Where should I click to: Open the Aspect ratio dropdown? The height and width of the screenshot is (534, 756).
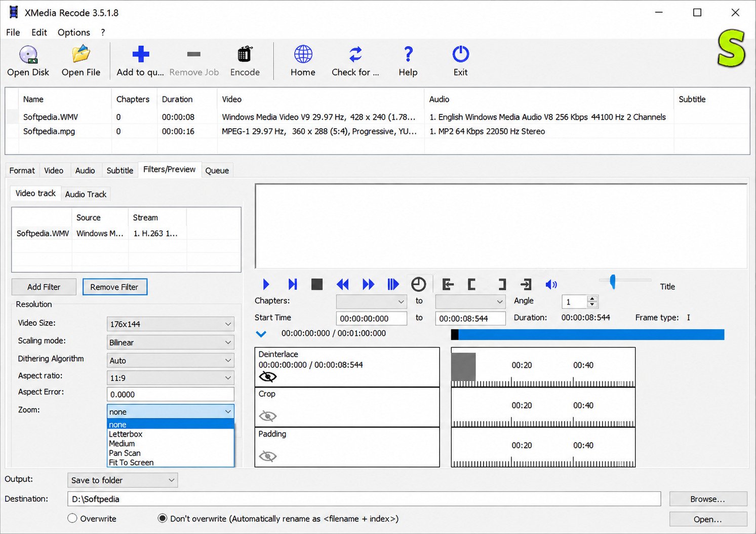(x=171, y=378)
